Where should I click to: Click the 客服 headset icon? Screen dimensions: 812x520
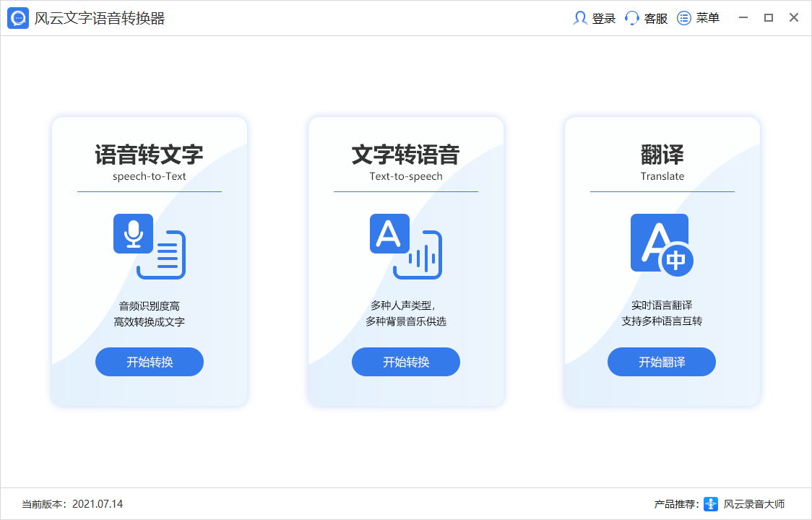pyautogui.click(x=631, y=18)
